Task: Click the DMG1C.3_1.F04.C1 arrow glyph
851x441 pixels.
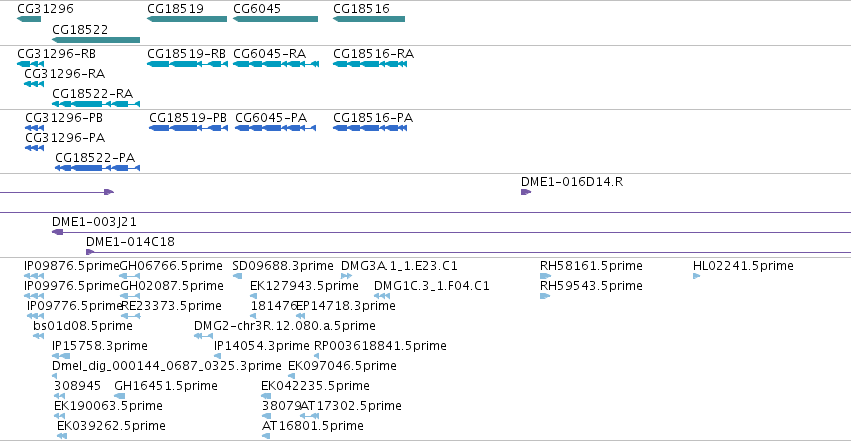Action: [382, 296]
